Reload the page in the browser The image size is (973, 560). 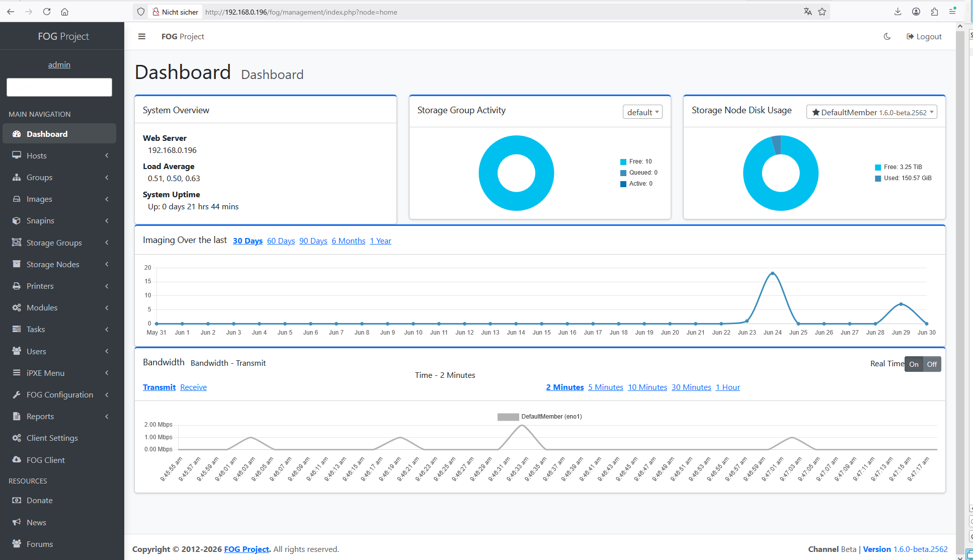click(x=47, y=12)
